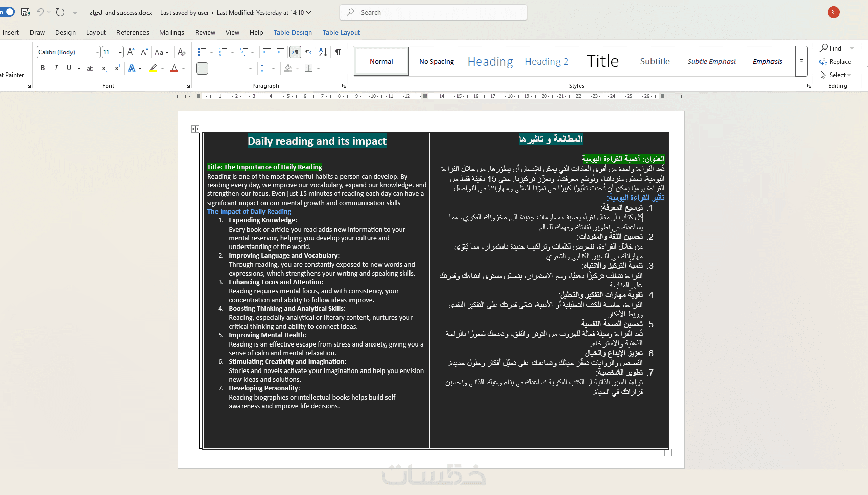Open the Table Layout tab
This screenshot has width=868, height=495.
tap(341, 32)
